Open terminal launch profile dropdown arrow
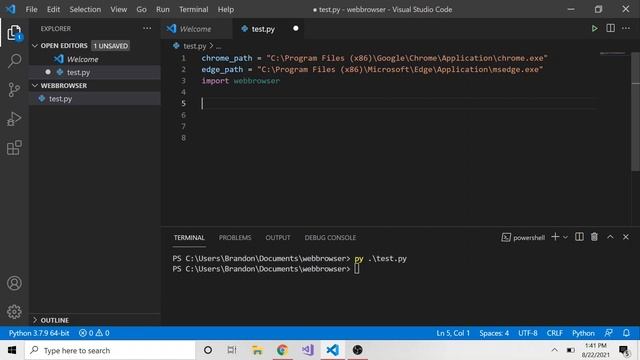Viewport: 640px width, 360px height. coord(565,237)
